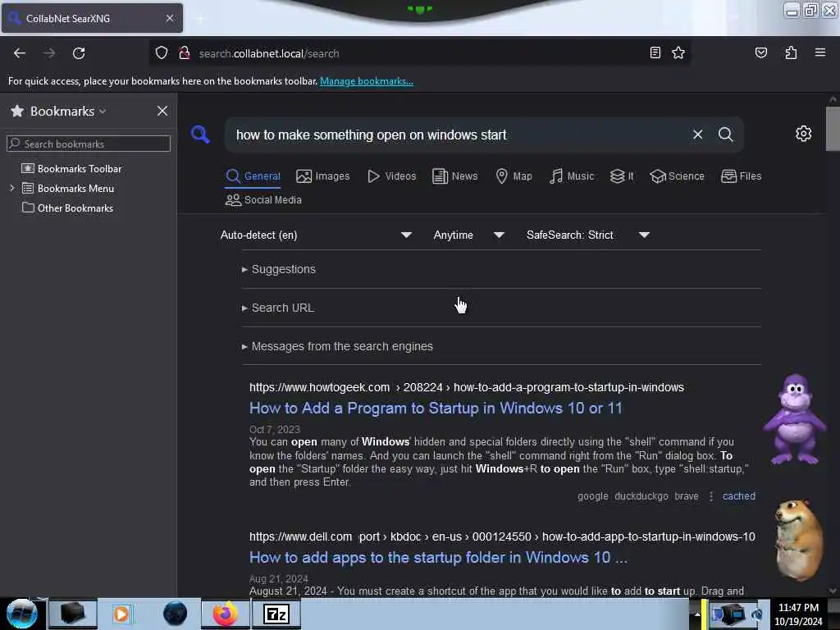Click the purple gorilla desktop buddy
The image size is (840, 630).
click(x=795, y=419)
